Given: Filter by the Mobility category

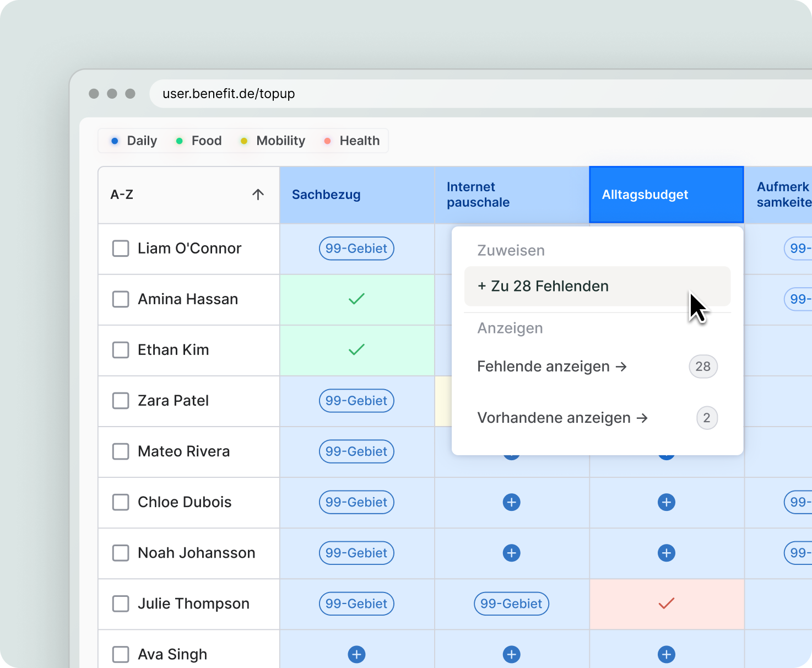Looking at the screenshot, I should click(x=273, y=141).
